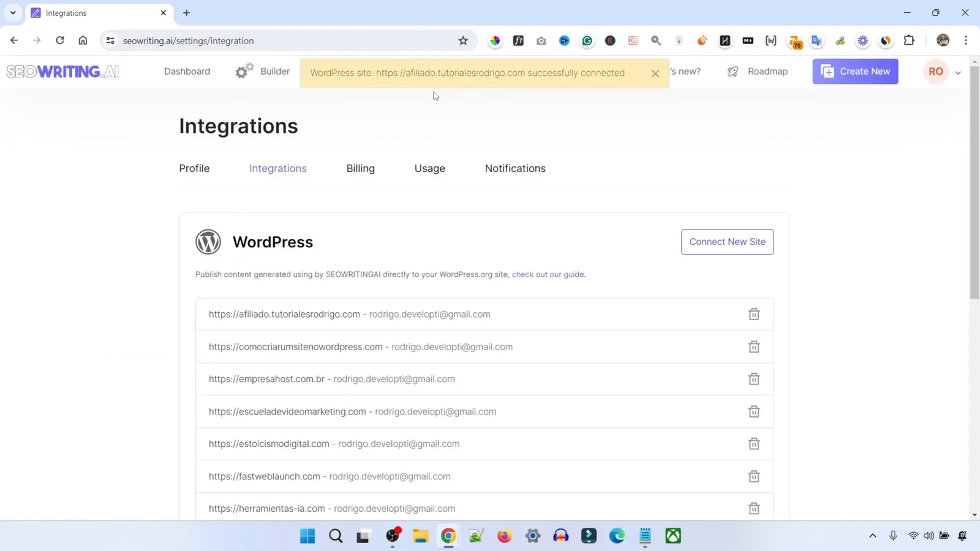980x551 pixels.
Task: Open the Google Translate extension
Action: (816, 40)
